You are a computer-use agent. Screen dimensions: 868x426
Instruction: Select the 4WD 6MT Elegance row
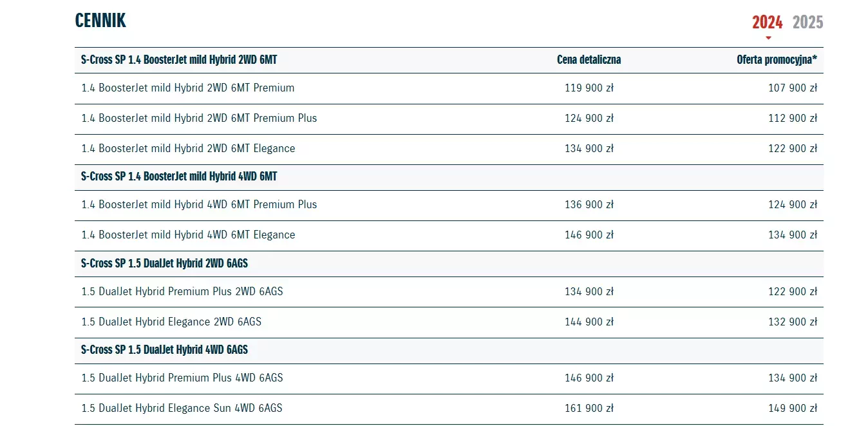click(188, 235)
